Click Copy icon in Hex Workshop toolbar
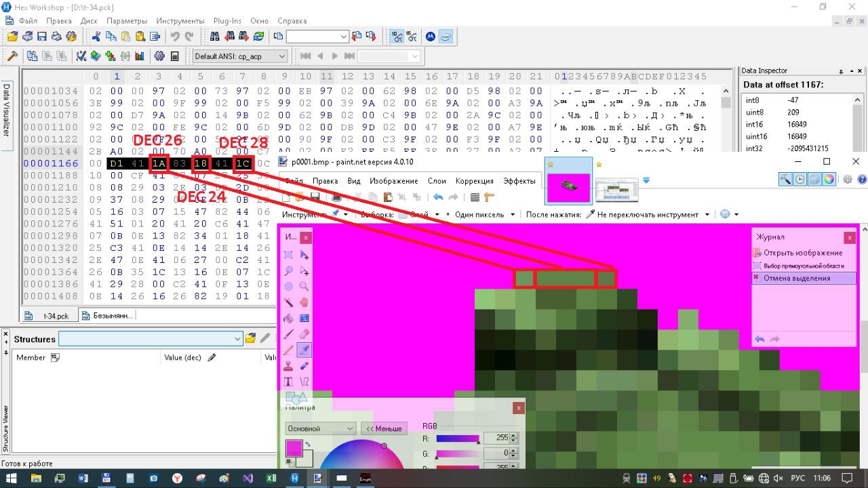This screenshot has width=868, height=488. click(111, 37)
